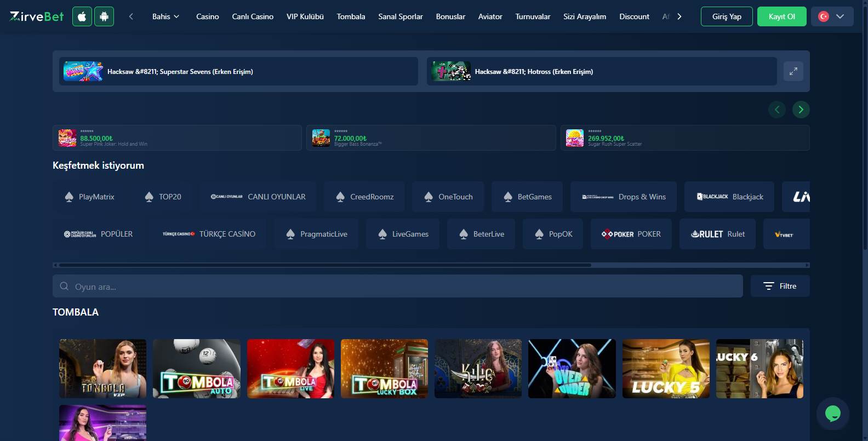The height and width of the screenshot is (441, 868).
Task: Click the horizontal category scrollbar
Action: tap(325, 265)
